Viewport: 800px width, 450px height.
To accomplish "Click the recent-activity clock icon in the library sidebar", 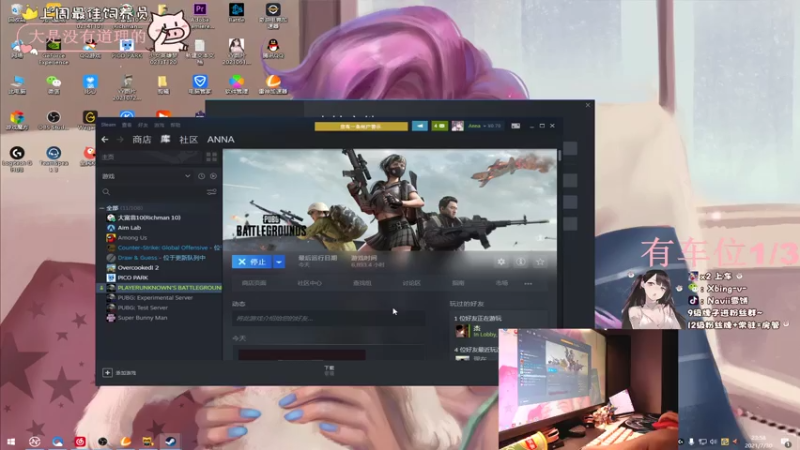I will click(x=202, y=176).
